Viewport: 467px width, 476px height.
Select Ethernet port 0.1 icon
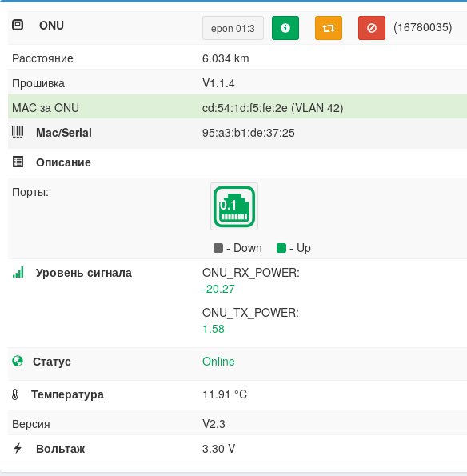[234, 206]
